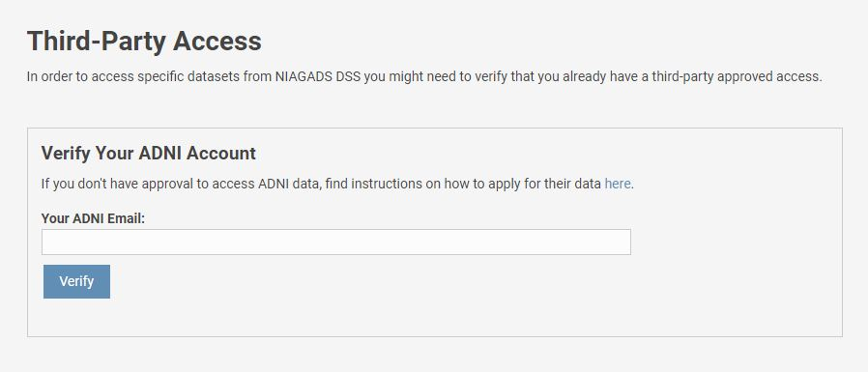Click the 'Verify Your ADNI Account' heading
Screen dimensions: 868x372
click(148, 154)
